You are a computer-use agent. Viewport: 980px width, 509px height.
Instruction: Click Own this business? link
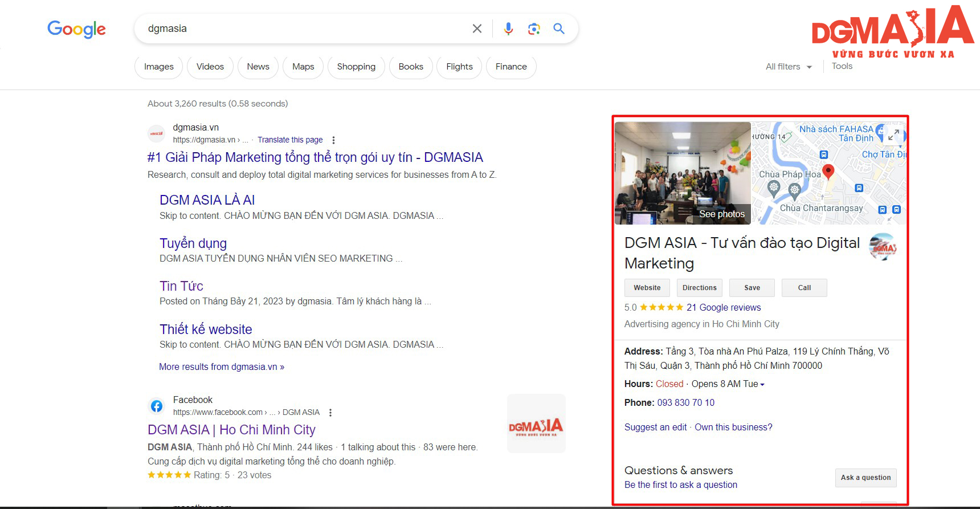pos(733,427)
